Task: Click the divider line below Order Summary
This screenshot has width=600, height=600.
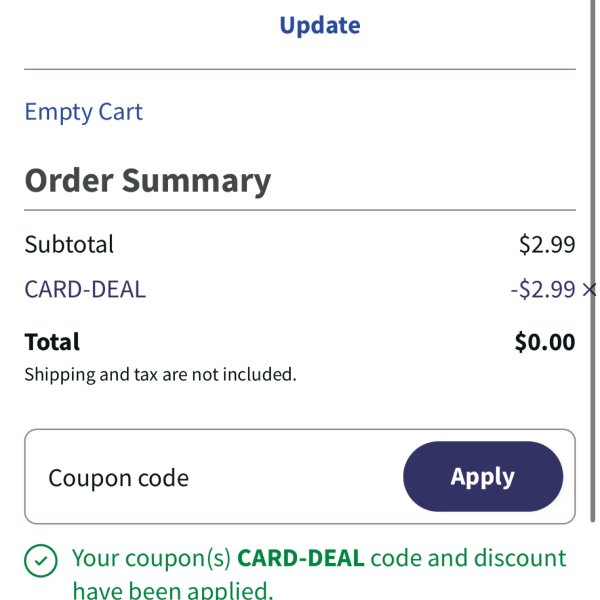Action: tap(300, 210)
